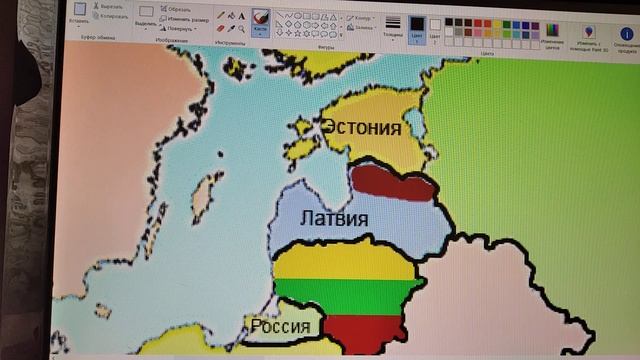
Task: Choose the red color swatch in palette
Action: pos(478,23)
